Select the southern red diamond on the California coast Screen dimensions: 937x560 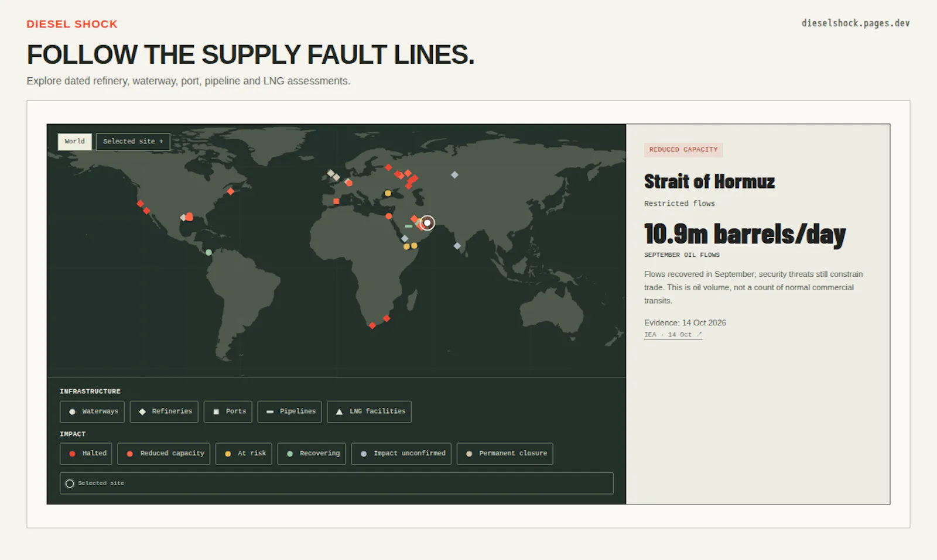click(146, 211)
